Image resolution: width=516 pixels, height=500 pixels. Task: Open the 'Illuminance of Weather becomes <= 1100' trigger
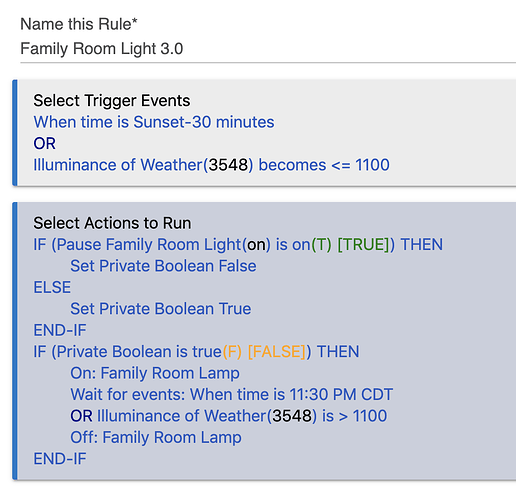[211, 165]
